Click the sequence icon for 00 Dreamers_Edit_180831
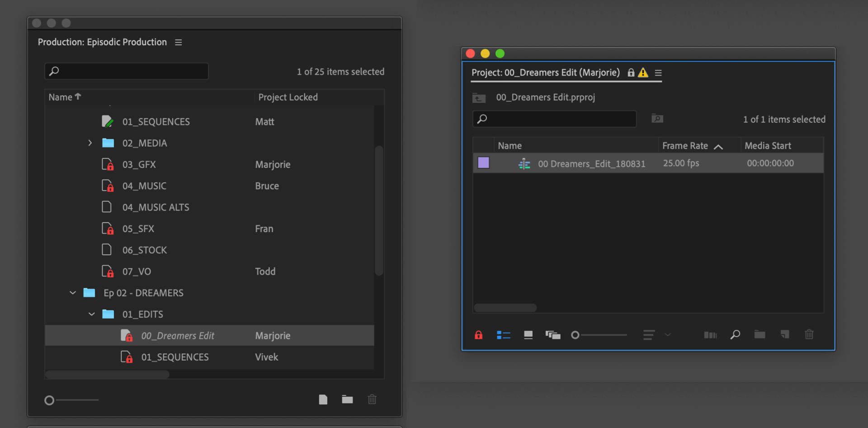The image size is (868, 428). [x=524, y=164]
